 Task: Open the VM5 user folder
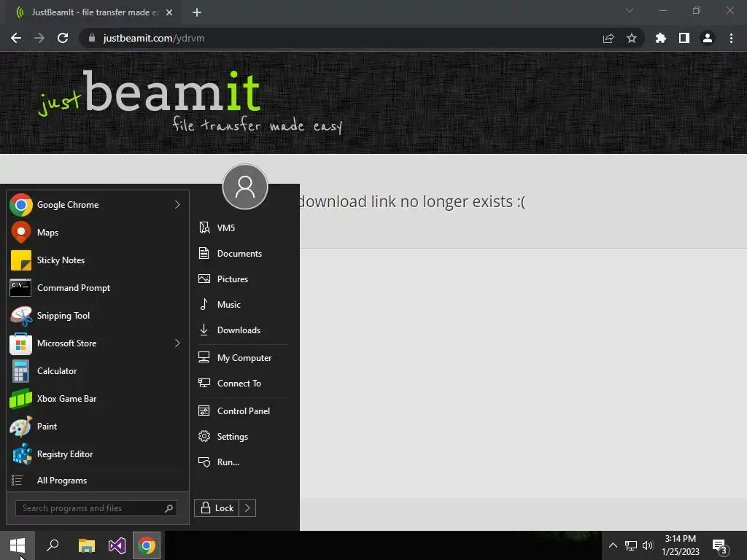coord(243,228)
